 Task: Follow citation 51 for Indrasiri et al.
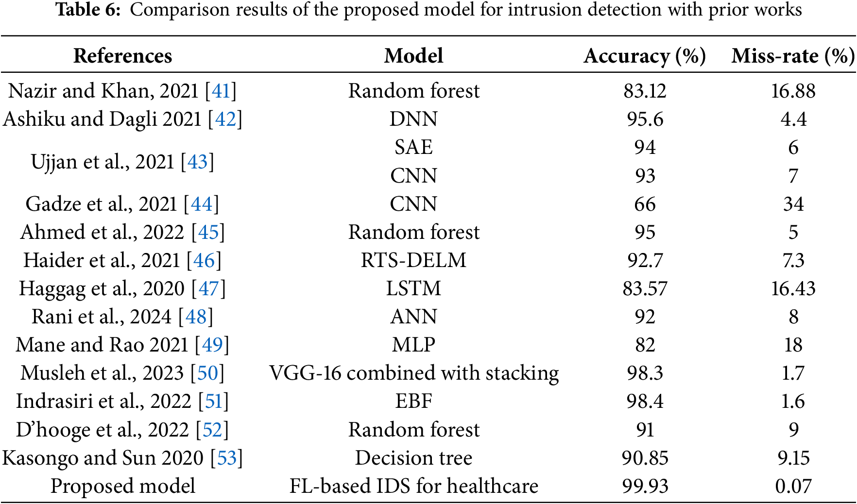click(x=214, y=401)
